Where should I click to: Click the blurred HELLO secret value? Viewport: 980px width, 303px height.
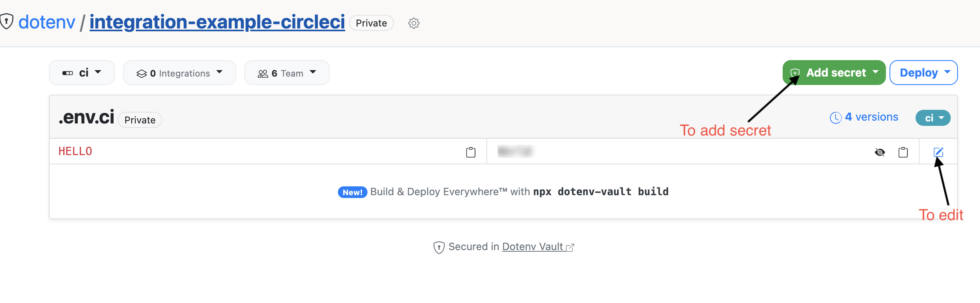pos(515,151)
